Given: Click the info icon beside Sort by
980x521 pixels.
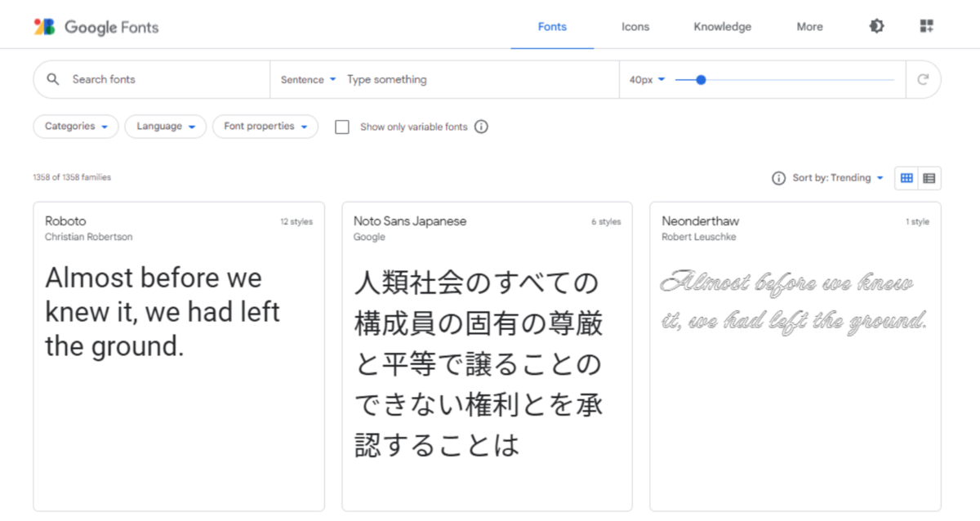Looking at the screenshot, I should coord(778,178).
